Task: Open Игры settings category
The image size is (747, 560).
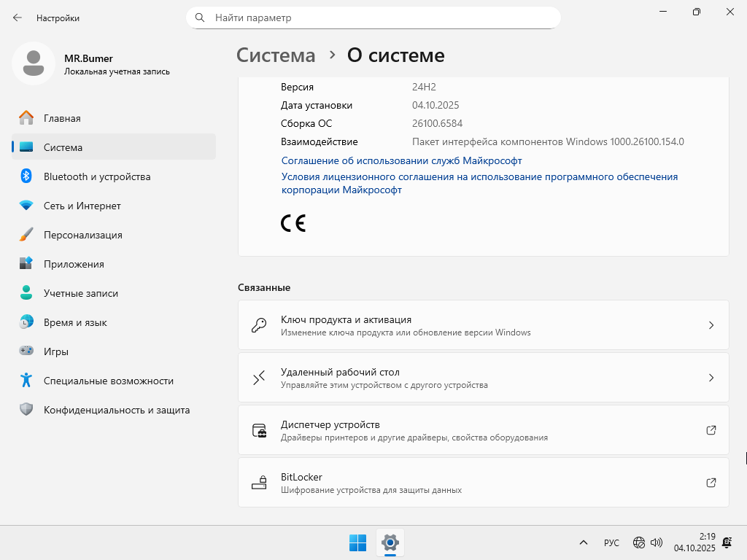Action: pyautogui.click(x=56, y=351)
